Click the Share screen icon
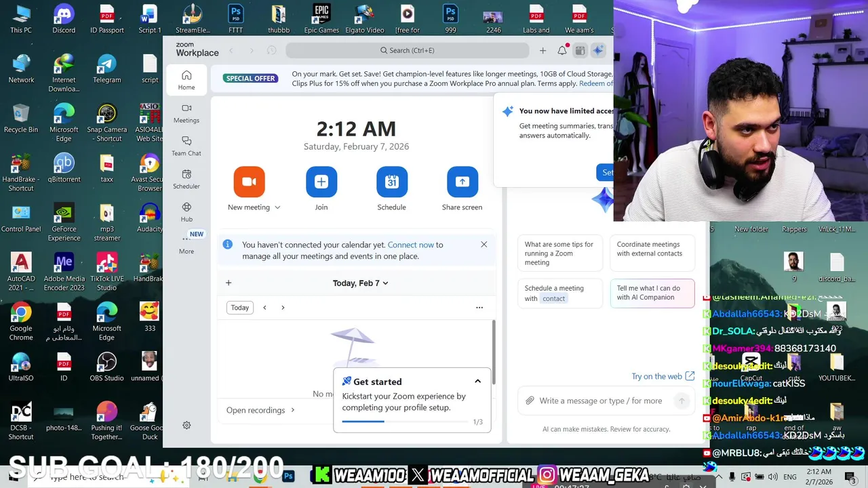868x488 pixels. pyautogui.click(x=462, y=182)
